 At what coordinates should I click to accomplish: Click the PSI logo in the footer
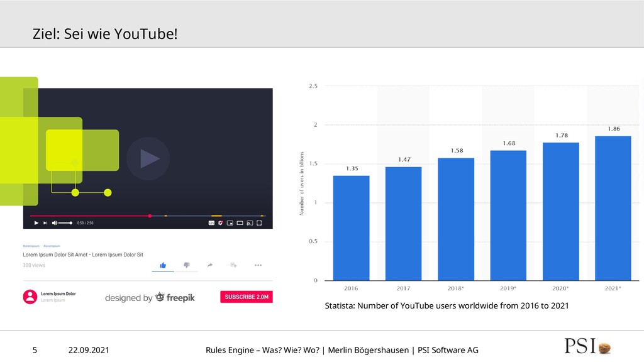coord(588,346)
